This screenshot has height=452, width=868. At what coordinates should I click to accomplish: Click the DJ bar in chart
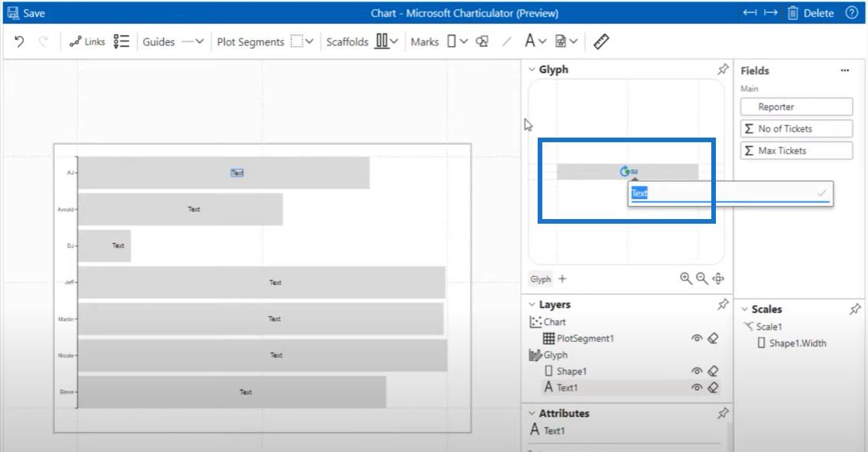[x=104, y=245]
